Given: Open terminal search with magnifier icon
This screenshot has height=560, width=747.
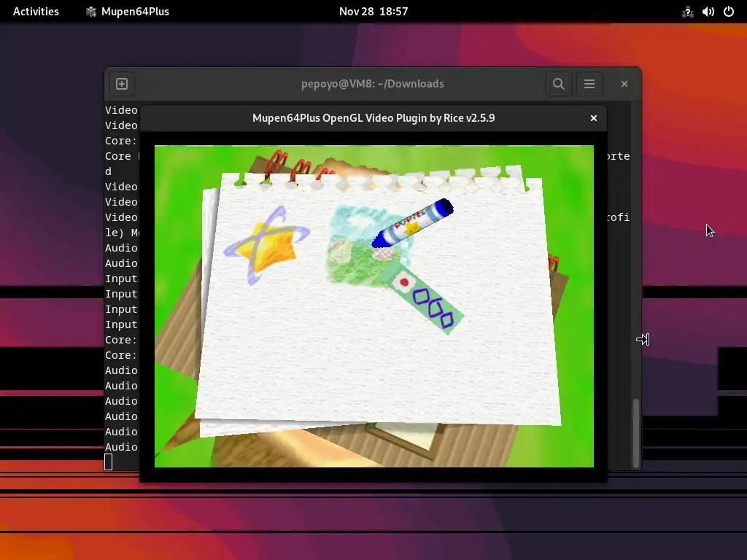Looking at the screenshot, I should (x=558, y=84).
